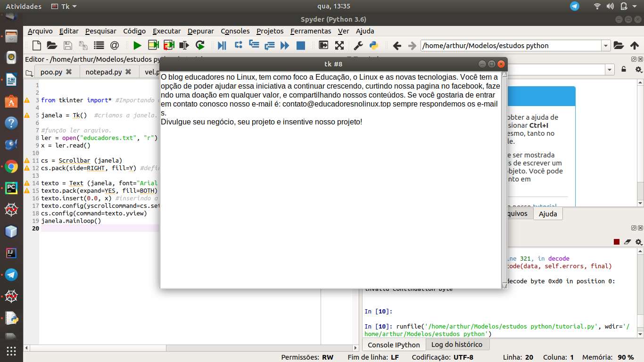Open the Ver menu
The height and width of the screenshot is (362, 644).
click(x=344, y=31)
